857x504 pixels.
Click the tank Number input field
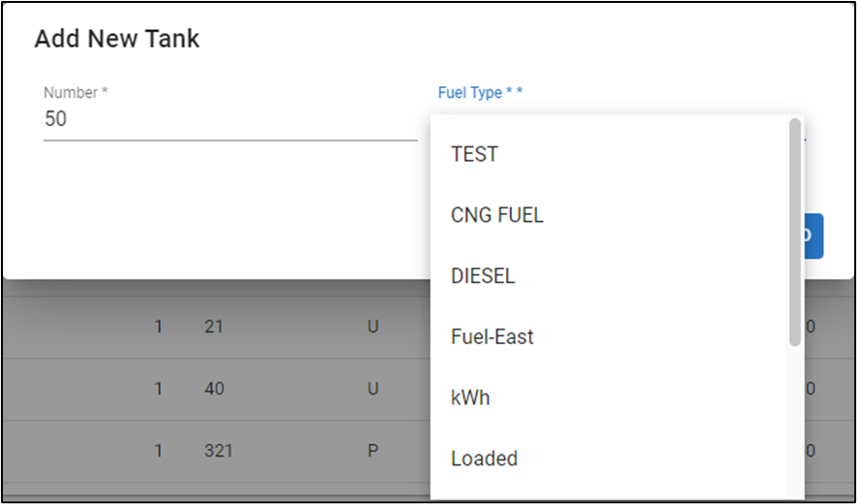[x=230, y=120]
